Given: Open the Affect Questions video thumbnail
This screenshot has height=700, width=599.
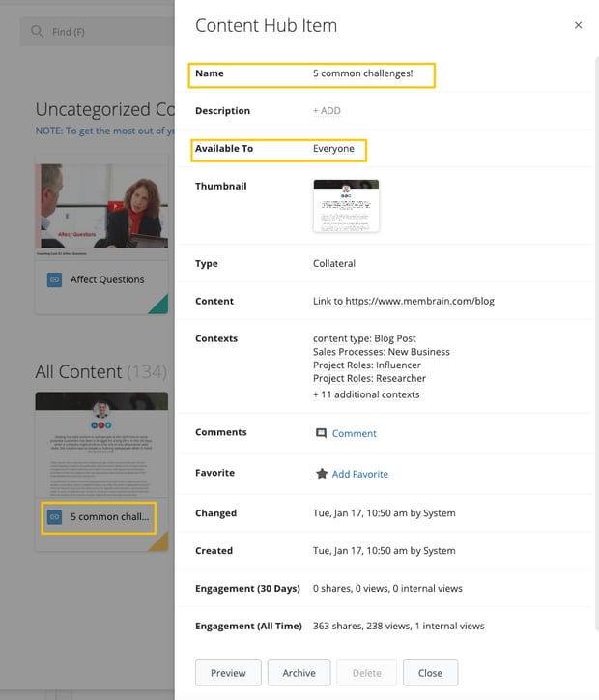Looking at the screenshot, I should [x=101, y=206].
